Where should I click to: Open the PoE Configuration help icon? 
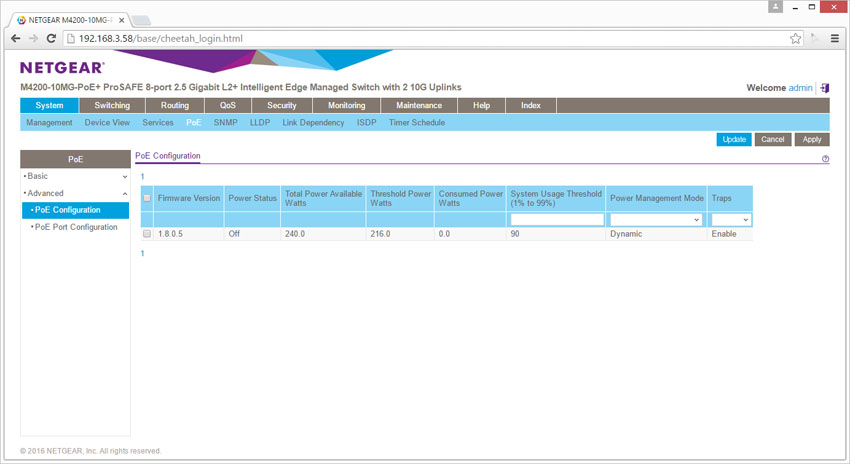tap(825, 159)
